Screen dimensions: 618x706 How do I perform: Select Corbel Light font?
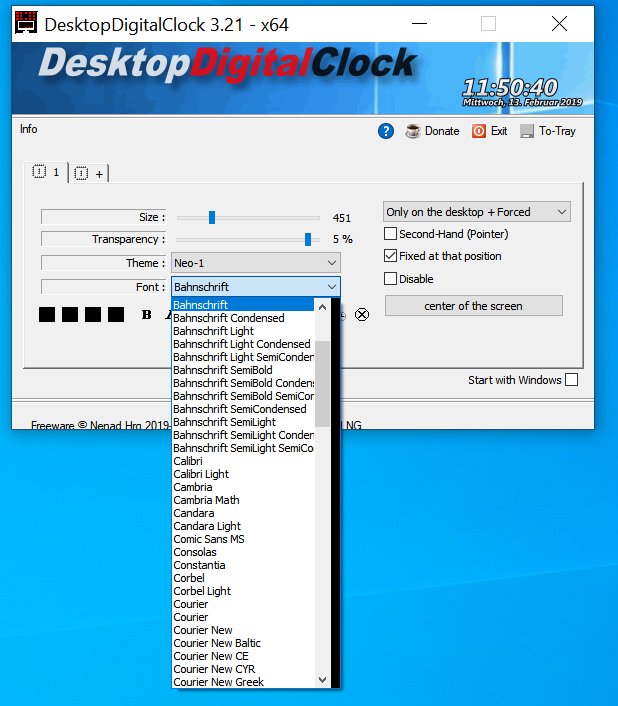coord(244,591)
